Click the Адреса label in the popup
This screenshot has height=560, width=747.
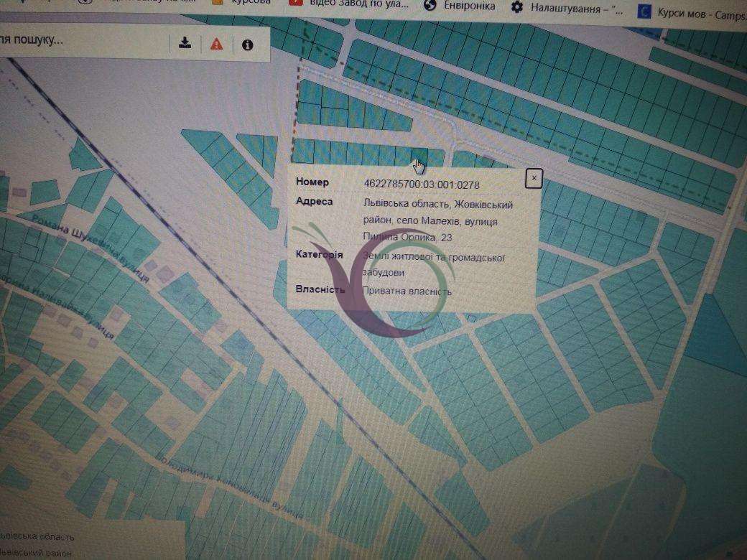[315, 202]
